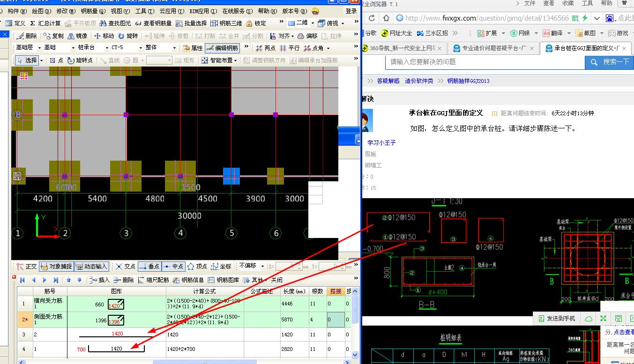Click the 登录 login button
The height and width of the screenshot is (364, 634).
pos(351,11)
